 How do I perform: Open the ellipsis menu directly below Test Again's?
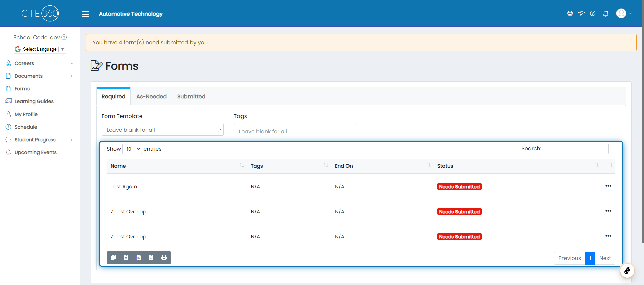click(608, 211)
